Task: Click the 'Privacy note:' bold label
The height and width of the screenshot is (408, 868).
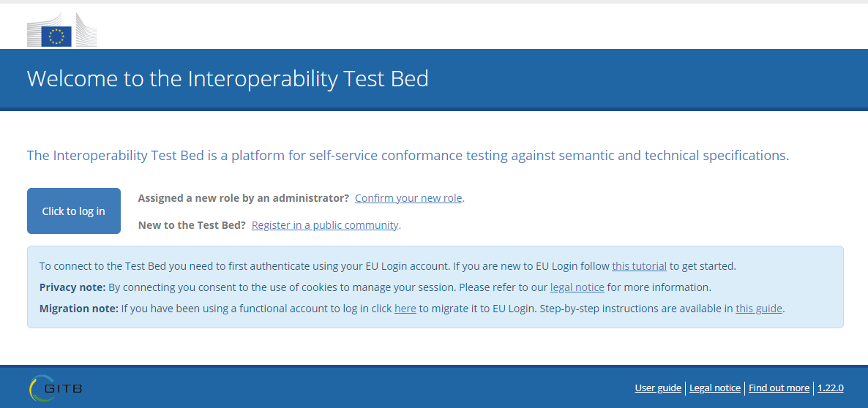Action: click(x=72, y=287)
